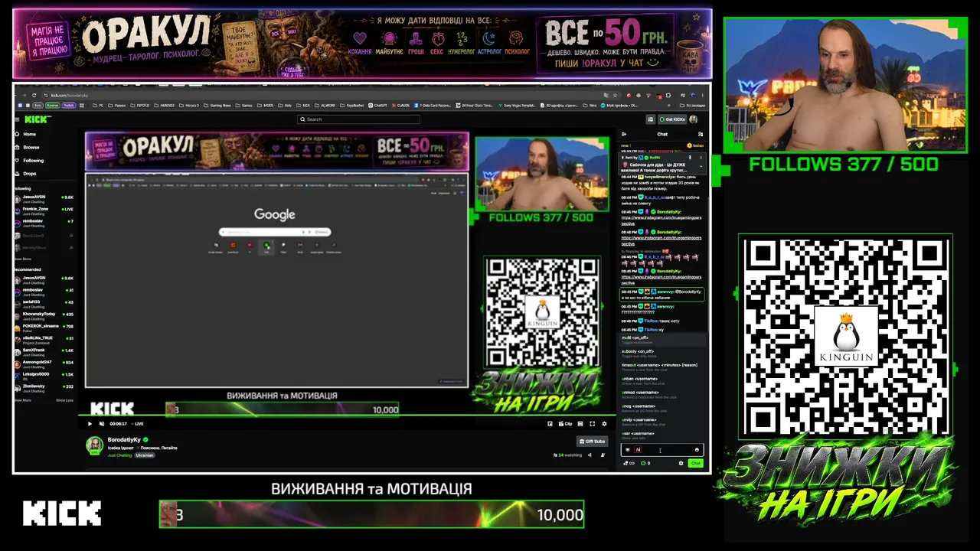Click the Kick logo in the site header
The width and height of the screenshot is (980, 551).
point(38,119)
